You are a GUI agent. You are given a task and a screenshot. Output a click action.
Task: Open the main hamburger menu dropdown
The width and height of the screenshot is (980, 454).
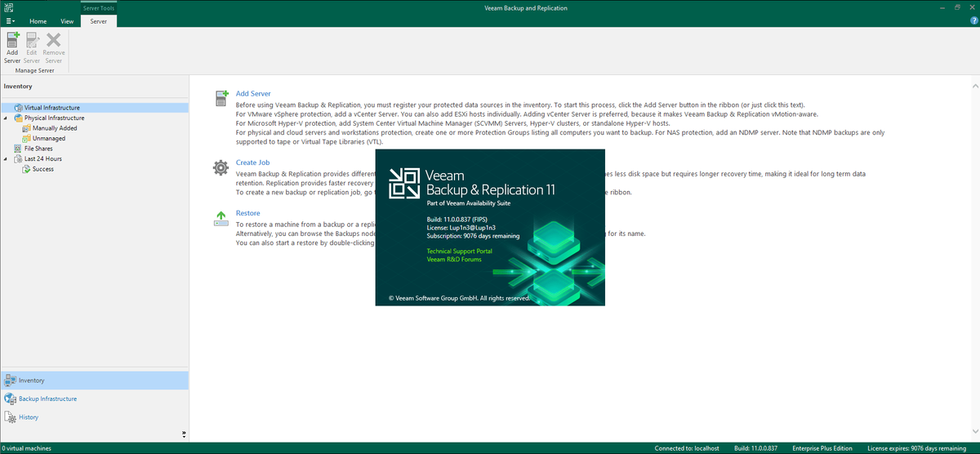coord(10,20)
